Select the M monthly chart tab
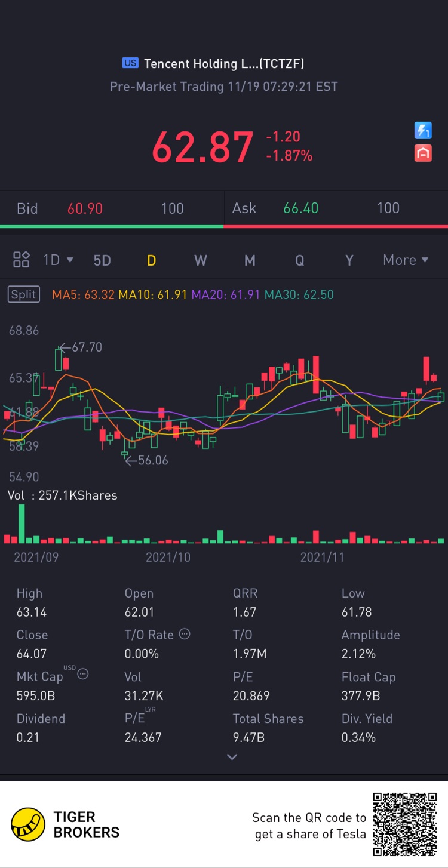The width and height of the screenshot is (448, 868). point(250,260)
